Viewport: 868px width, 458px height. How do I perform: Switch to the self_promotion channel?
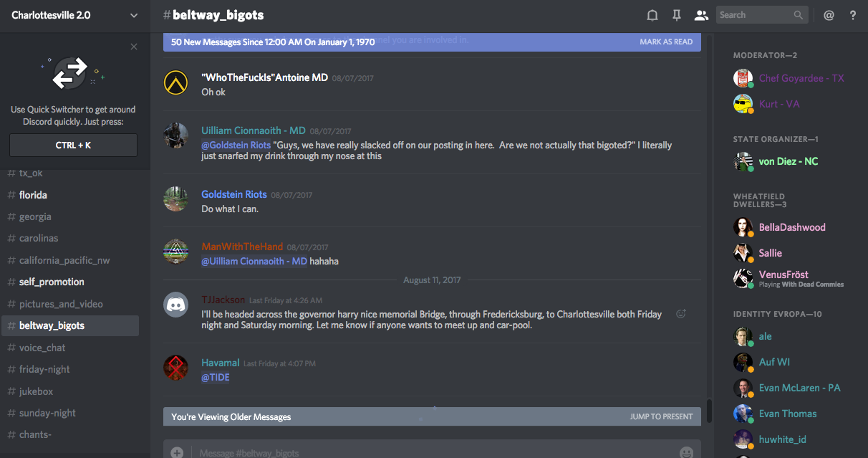point(52,282)
